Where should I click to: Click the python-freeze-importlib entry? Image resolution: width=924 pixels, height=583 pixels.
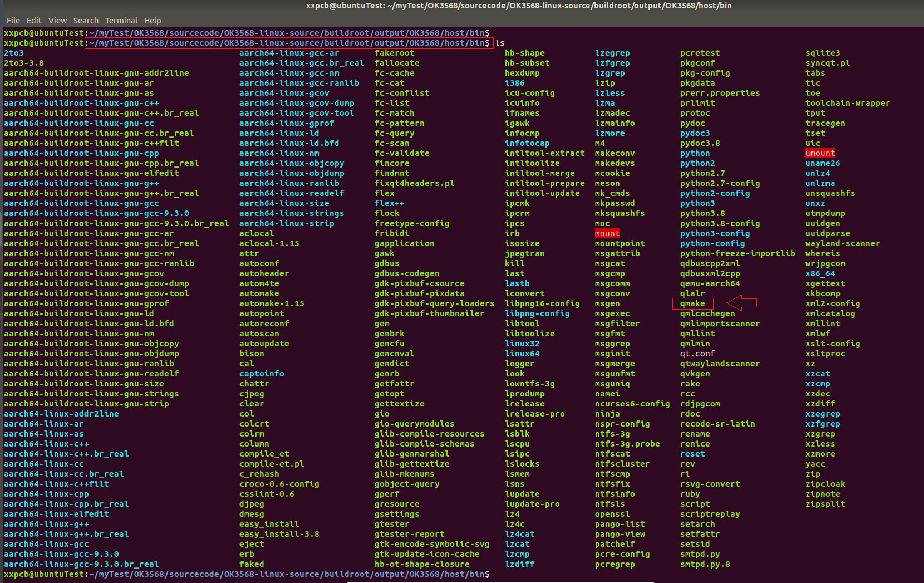738,253
